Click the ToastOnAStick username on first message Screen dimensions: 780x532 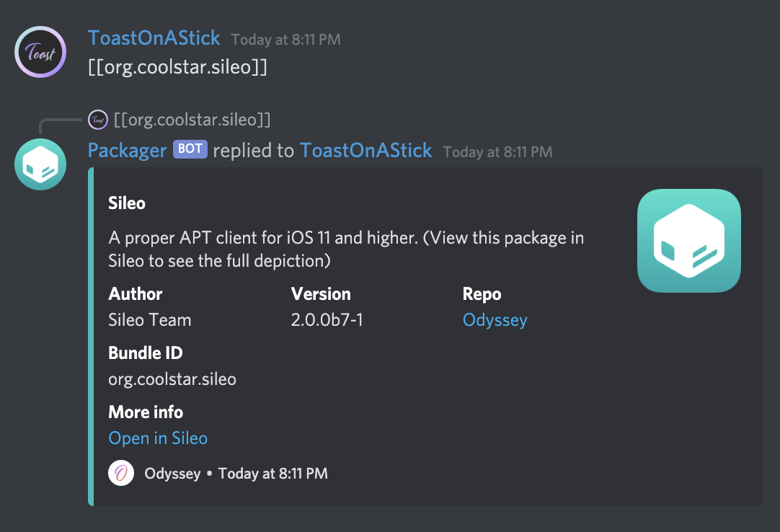(x=154, y=37)
